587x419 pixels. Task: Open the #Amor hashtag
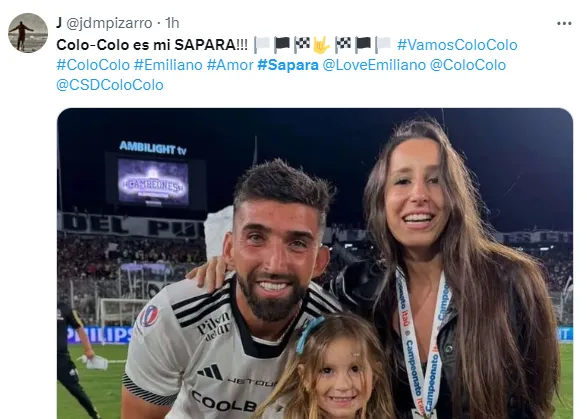[x=230, y=65]
